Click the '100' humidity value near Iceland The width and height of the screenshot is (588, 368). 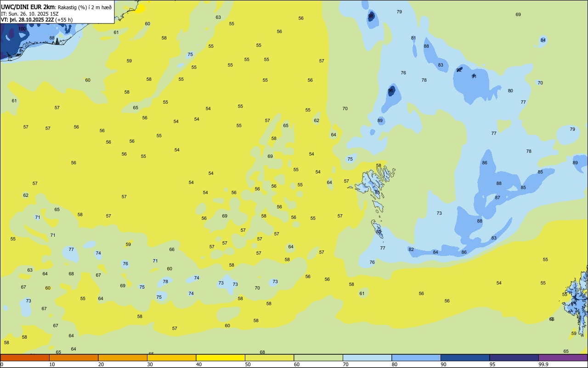(22, 29)
